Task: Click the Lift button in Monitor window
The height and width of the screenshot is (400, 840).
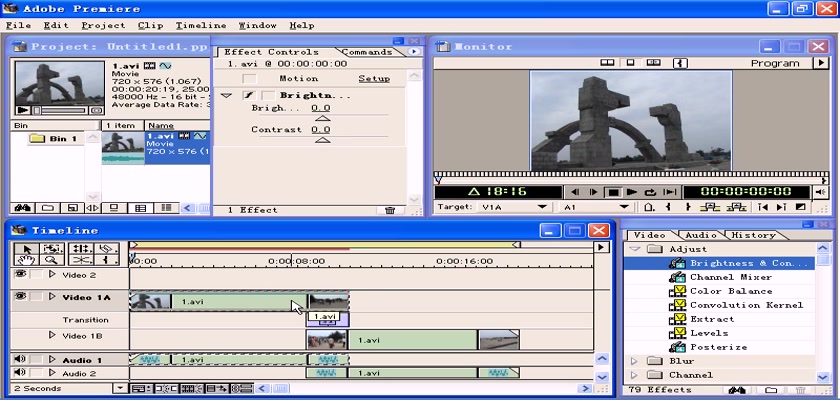Action: (x=709, y=207)
